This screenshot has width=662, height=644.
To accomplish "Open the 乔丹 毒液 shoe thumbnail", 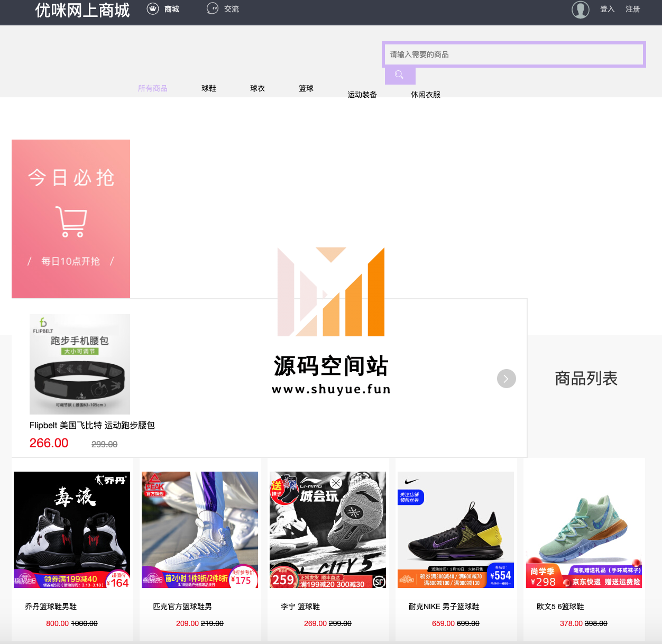I will click(x=72, y=530).
